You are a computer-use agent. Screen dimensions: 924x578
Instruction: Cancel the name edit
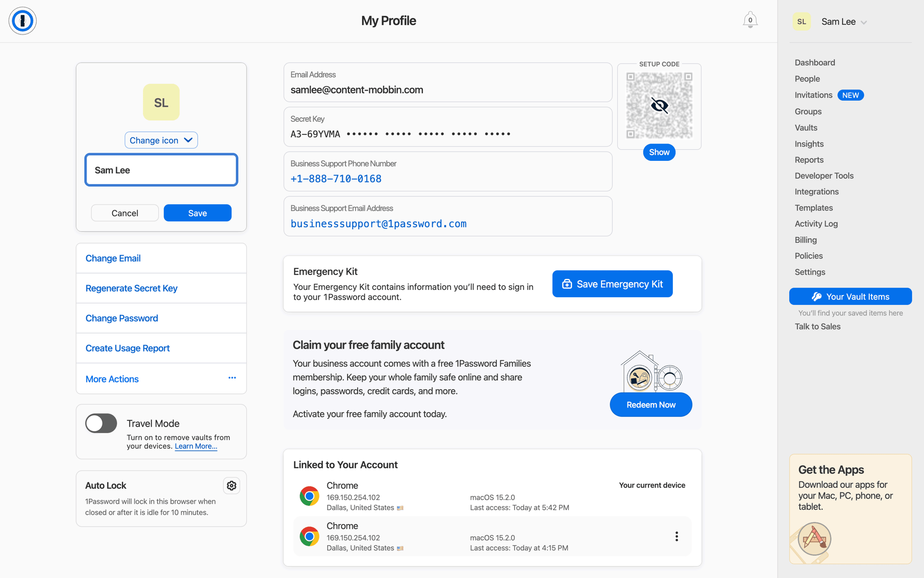[125, 213]
